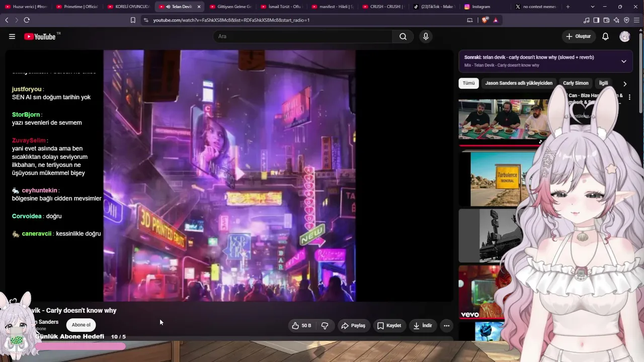The height and width of the screenshot is (362, 644).
Task: Switch to the KORELİ OYUNCUDA tab
Action: [128, 7]
